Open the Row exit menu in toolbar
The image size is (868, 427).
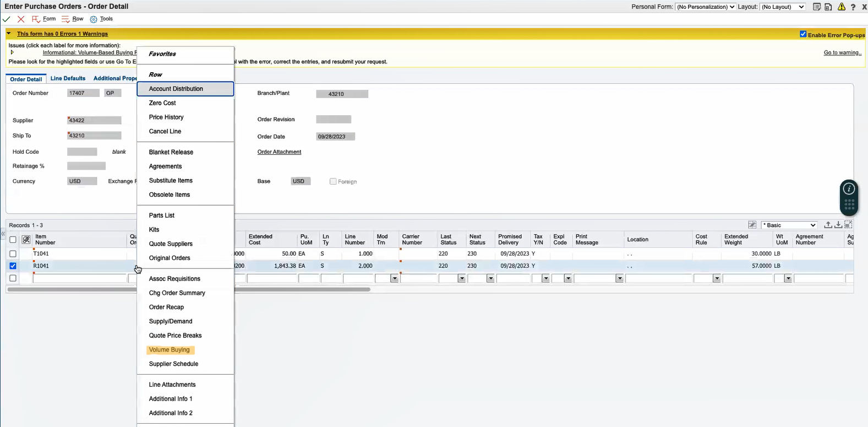(x=72, y=19)
